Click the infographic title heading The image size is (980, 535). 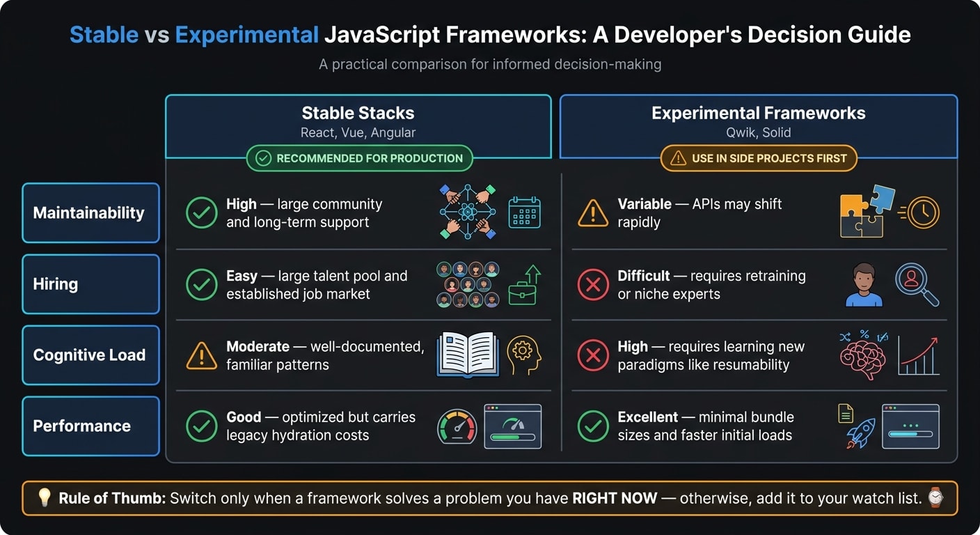coord(490,35)
